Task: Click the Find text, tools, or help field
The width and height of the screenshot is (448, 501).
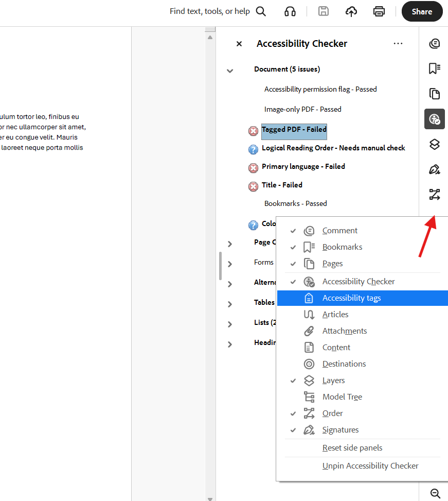Action: [x=210, y=11]
